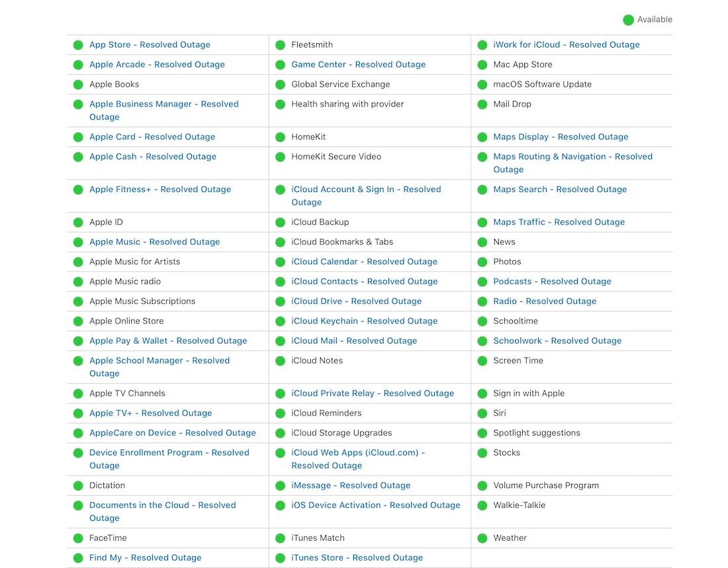Viewport: 728px width, 568px height.
Task: Open iOS Device Activation outage link
Action: pyautogui.click(x=376, y=505)
